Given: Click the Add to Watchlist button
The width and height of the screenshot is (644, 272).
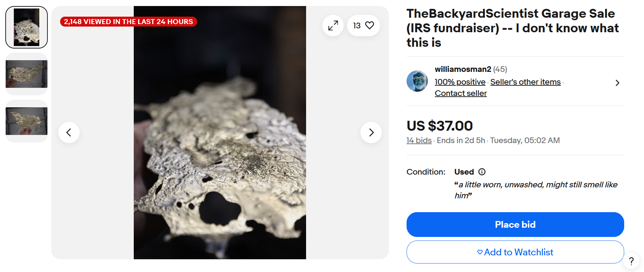Looking at the screenshot, I should (x=515, y=252).
